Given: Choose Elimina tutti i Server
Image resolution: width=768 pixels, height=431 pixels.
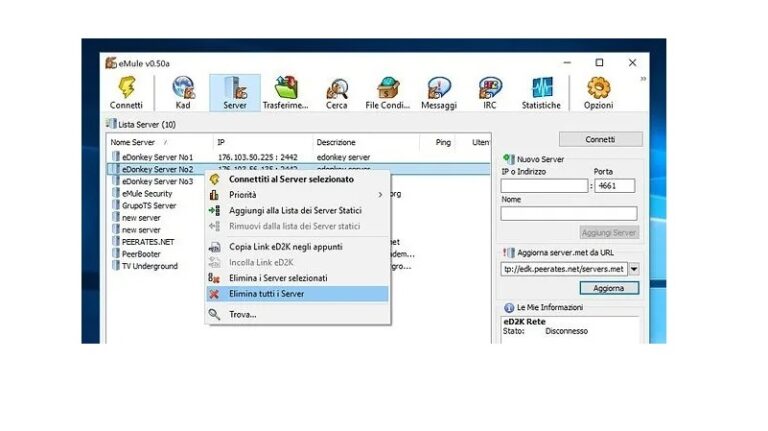Looking at the screenshot, I should coord(297,294).
